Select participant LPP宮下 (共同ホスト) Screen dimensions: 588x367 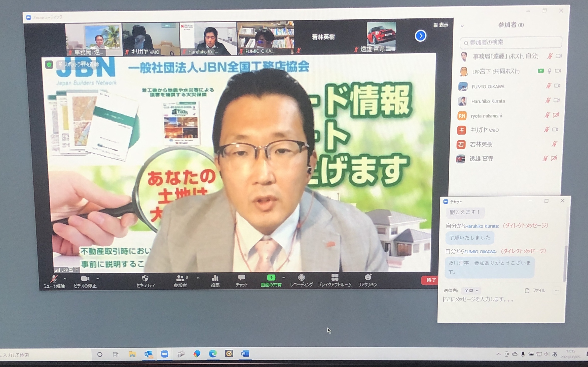click(510, 71)
